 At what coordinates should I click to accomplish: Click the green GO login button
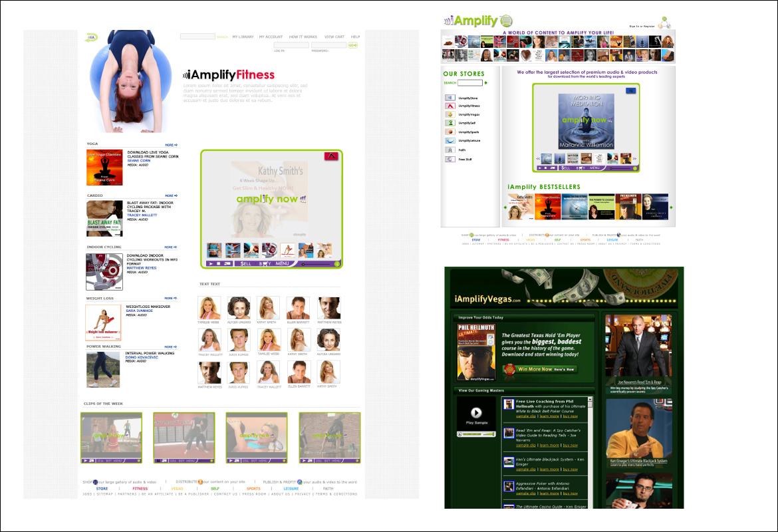click(353, 45)
